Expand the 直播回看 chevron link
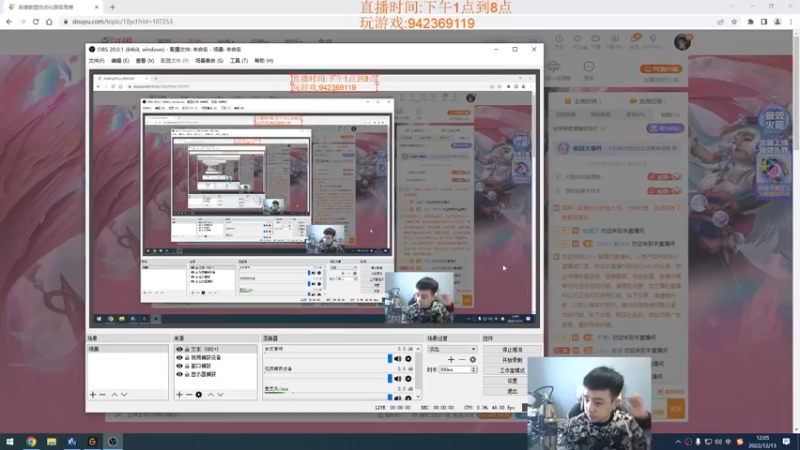800x450 pixels. (x=648, y=101)
